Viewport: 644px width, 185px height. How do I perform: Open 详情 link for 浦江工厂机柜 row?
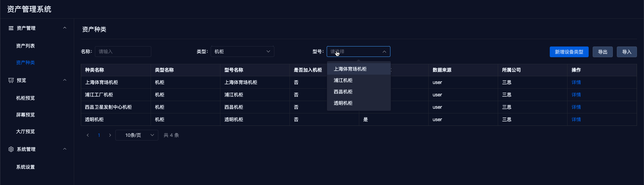(576, 95)
